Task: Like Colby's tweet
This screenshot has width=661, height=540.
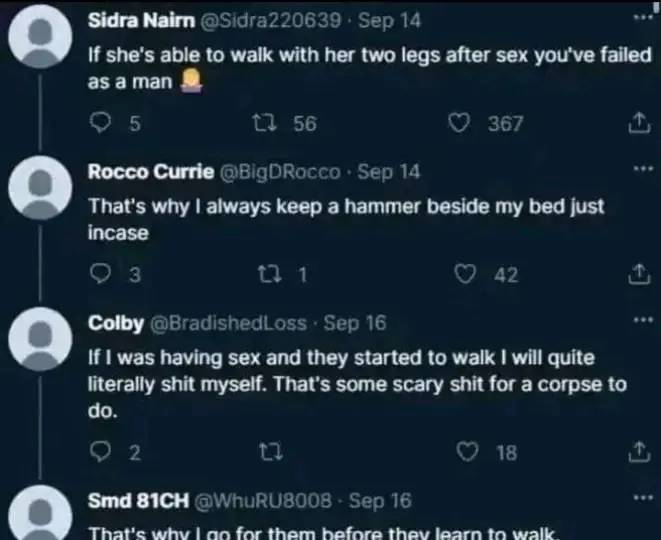Action: point(465,453)
